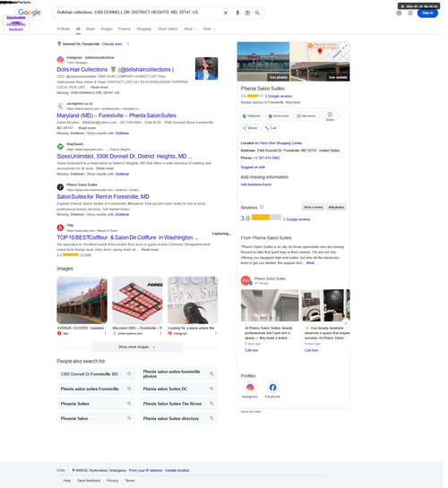Open Salon Suites for Rent in Forestville result
The image size is (448, 488).
coord(103,197)
